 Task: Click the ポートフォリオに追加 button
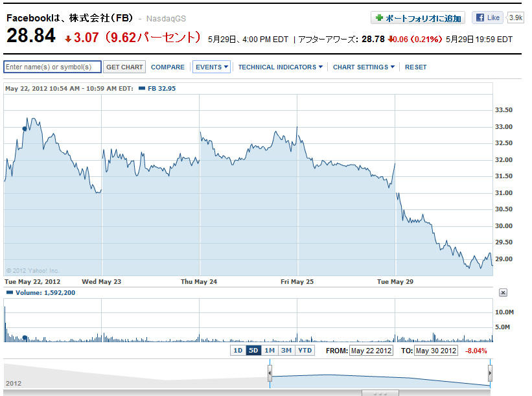click(x=418, y=17)
